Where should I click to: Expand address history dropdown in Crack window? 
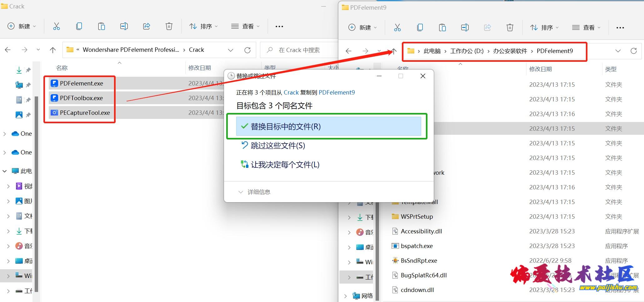(x=231, y=50)
